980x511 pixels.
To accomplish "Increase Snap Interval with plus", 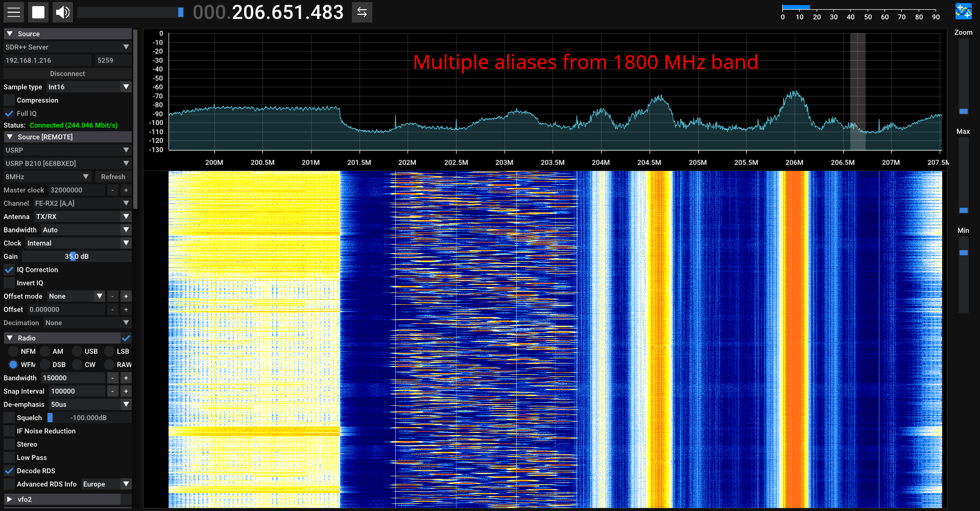I will [x=126, y=391].
